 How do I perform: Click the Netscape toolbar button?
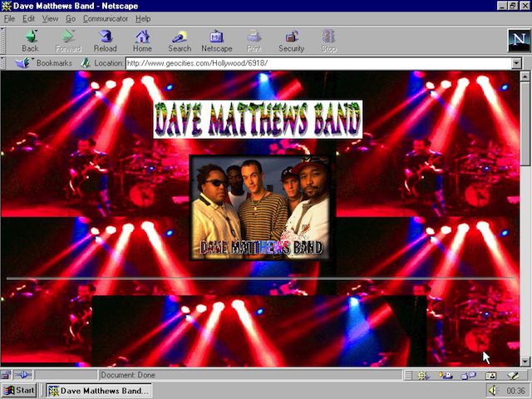(x=217, y=41)
